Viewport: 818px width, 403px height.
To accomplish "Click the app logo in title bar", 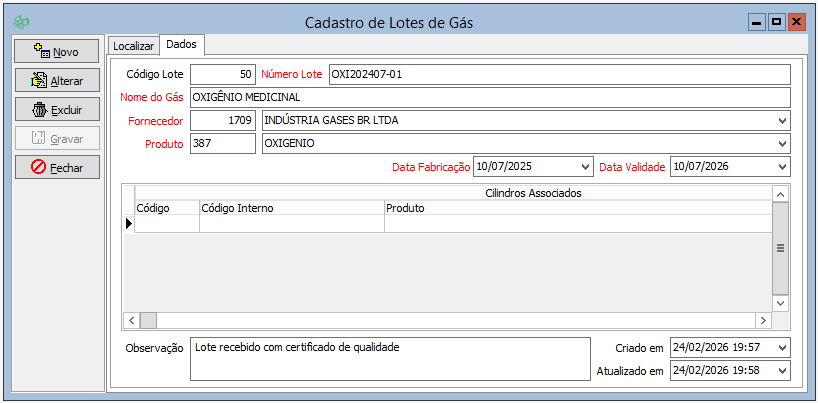I will (21, 23).
